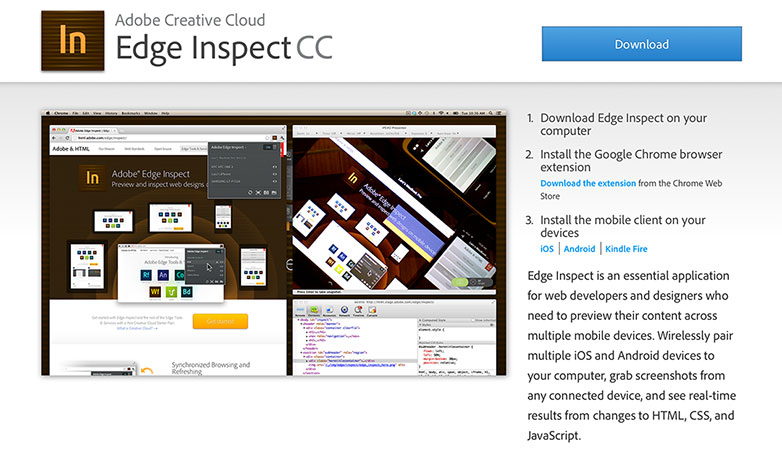Click the 'Edge Inspect is an essential application' paragraph

631,355
